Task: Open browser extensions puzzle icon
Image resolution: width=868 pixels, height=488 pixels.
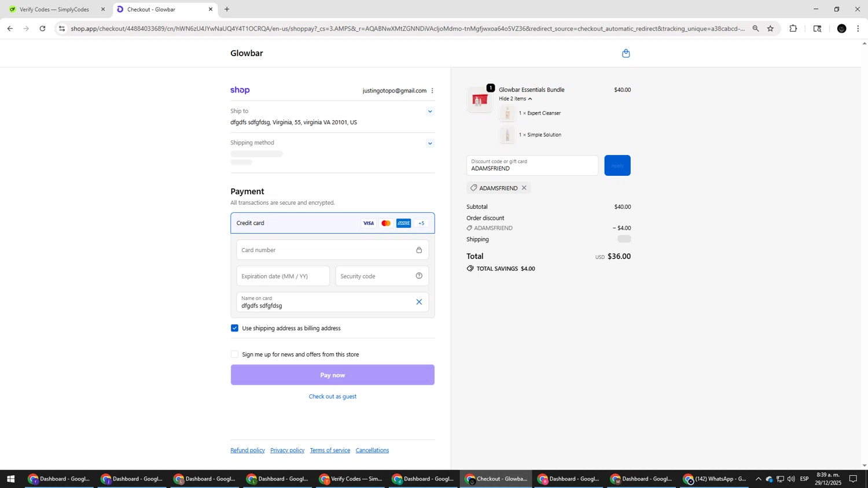Action: [793, 28]
